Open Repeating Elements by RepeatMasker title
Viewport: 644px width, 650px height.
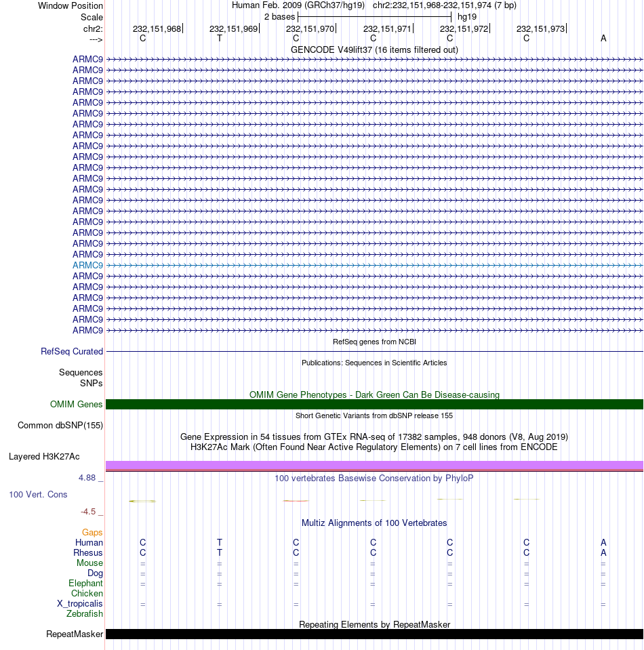click(x=374, y=625)
